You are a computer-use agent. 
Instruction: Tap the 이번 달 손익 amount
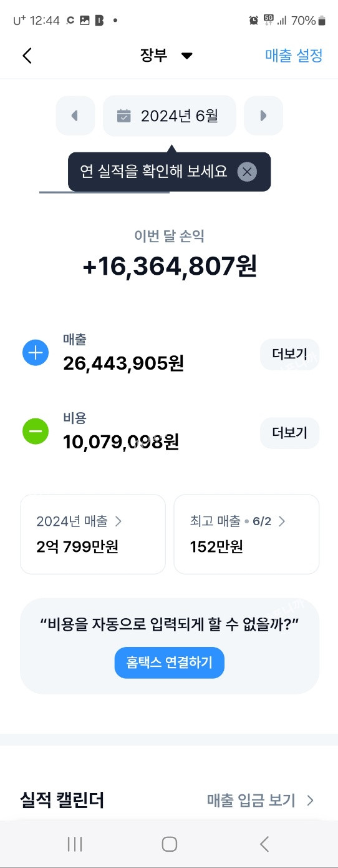(x=170, y=267)
